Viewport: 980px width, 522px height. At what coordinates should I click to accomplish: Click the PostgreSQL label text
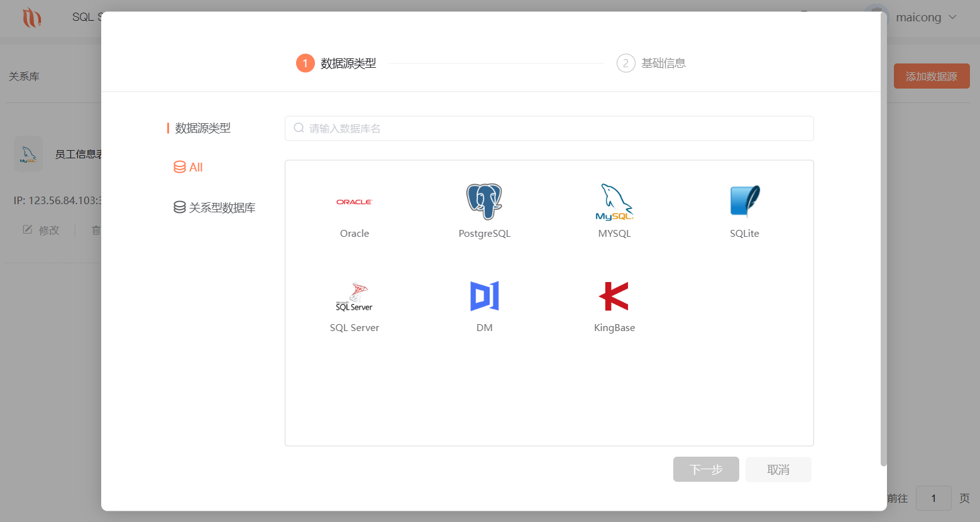click(485, 233)
